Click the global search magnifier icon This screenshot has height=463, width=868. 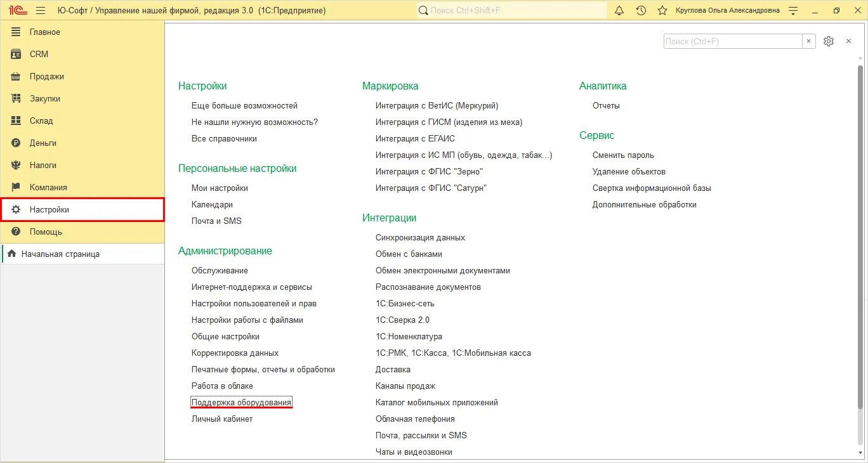coord(423,10)
